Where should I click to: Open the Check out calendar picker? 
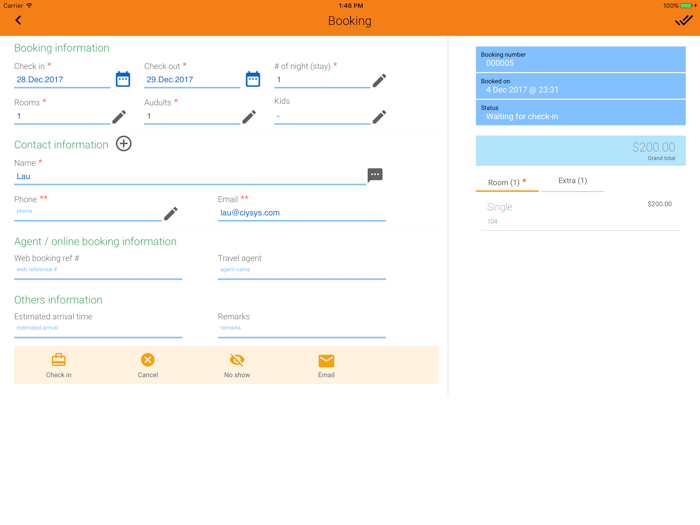click(x=253, y=79)
